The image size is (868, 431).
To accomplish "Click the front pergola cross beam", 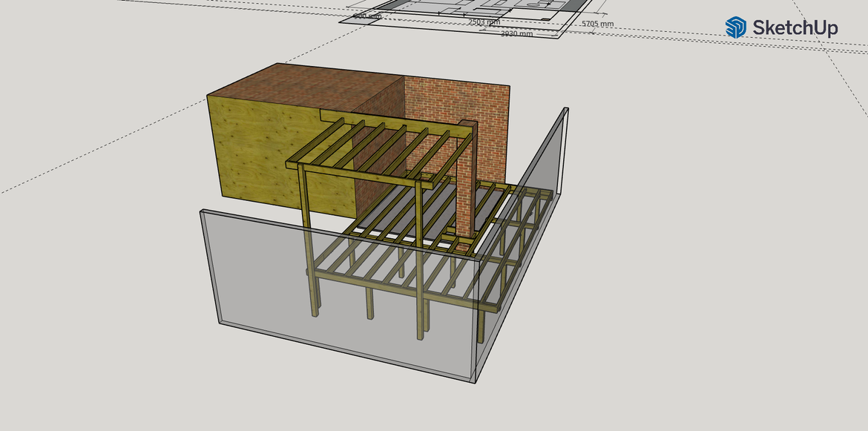I will pos(356,173).
